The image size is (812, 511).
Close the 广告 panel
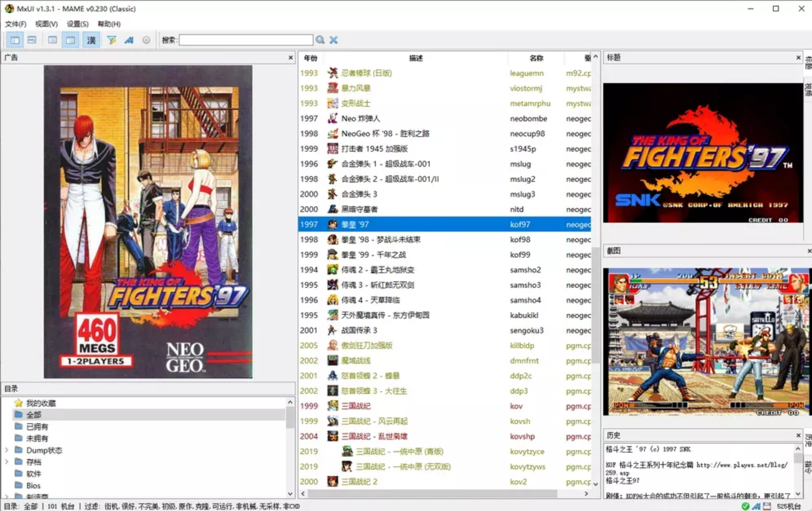click(x=290, y=57)
